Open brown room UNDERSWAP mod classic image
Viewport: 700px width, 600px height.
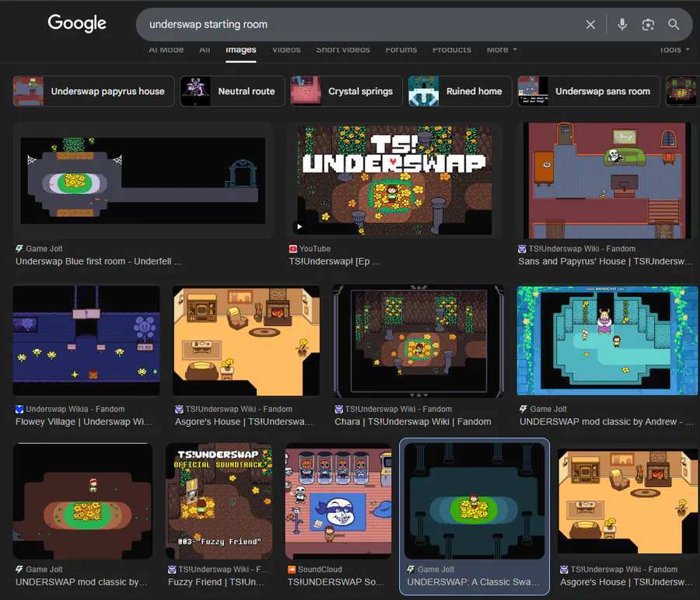pos(82,501)
